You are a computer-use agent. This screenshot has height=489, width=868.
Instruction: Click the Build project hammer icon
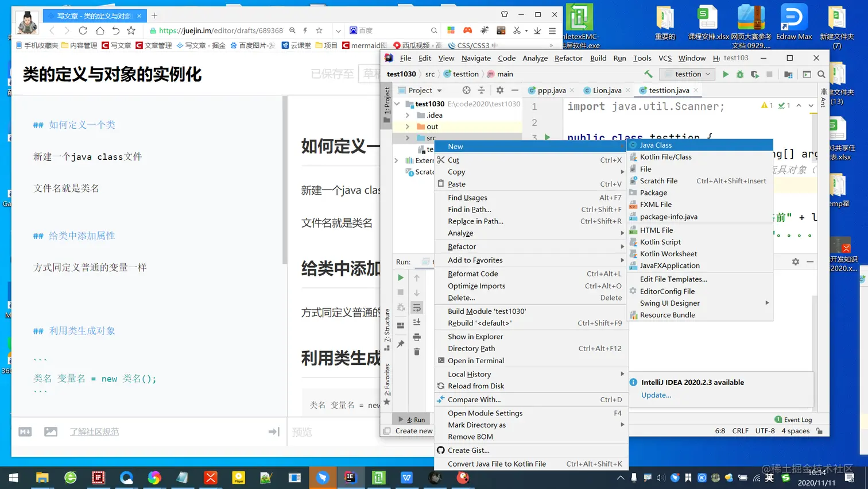(x=648, y=74)
